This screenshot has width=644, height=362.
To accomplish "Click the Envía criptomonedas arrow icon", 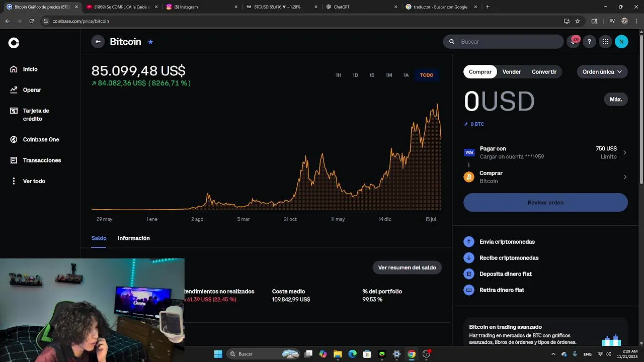I will tap(469, 242).
